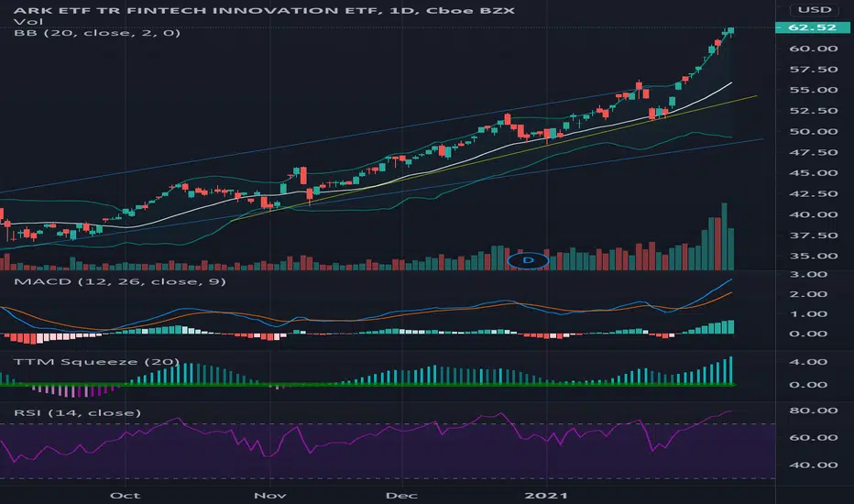Click the 60.00 RSI scale label

(x=814, y=437)
